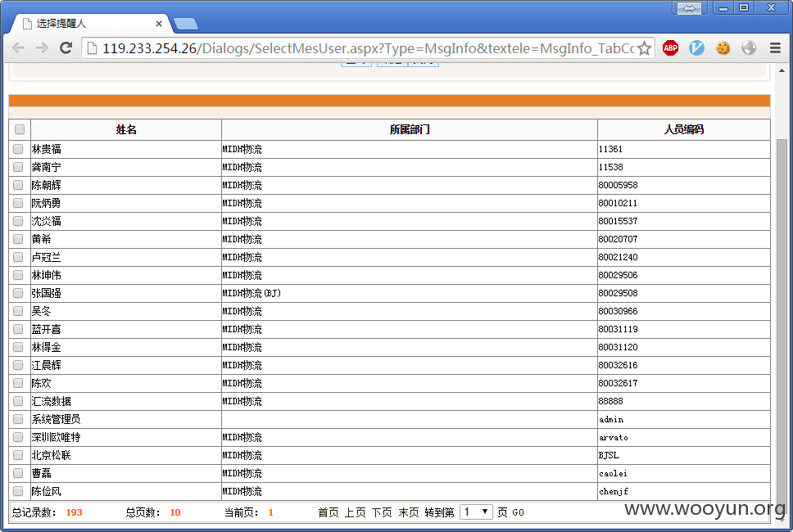Open the cookie extension icon
The height and width of the screenshot is (532, 793).
click(x=723, y=48)
